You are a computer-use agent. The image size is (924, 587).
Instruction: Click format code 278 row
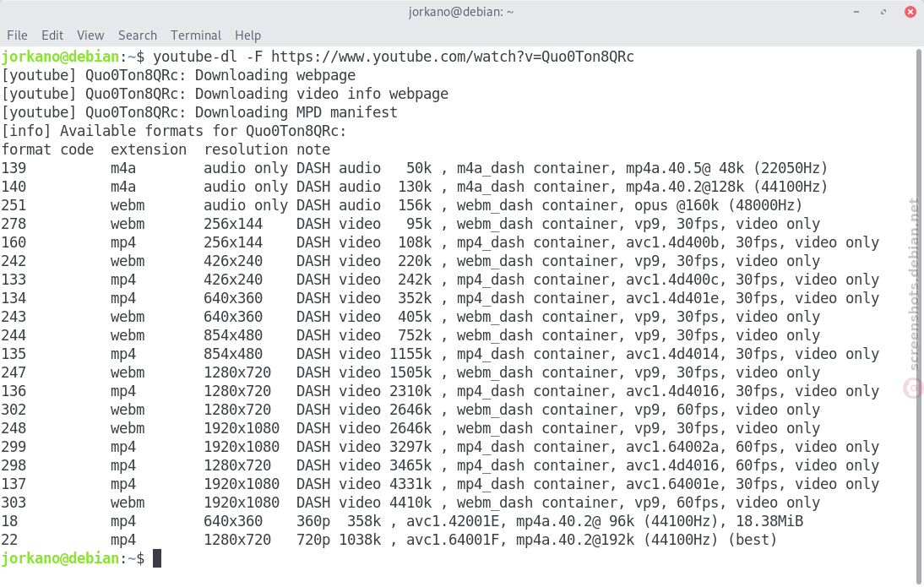click(x=410, y=224)
